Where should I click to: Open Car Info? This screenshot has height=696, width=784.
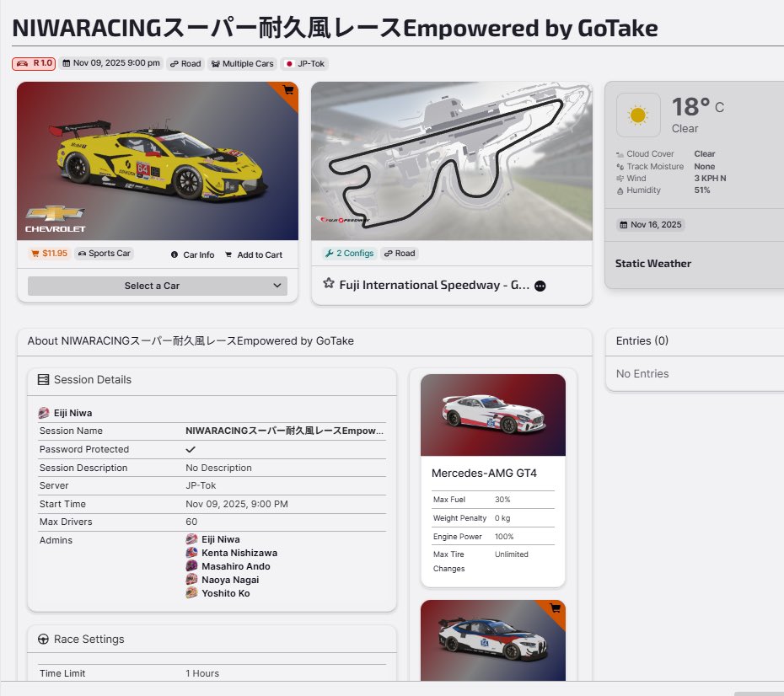click(x=192, y=254)
